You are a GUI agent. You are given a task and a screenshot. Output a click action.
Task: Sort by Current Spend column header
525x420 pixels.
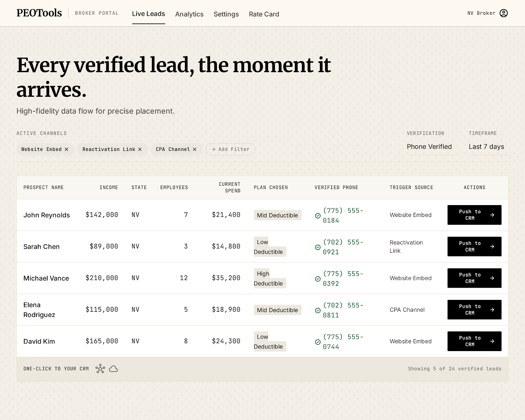coord(230,187)
